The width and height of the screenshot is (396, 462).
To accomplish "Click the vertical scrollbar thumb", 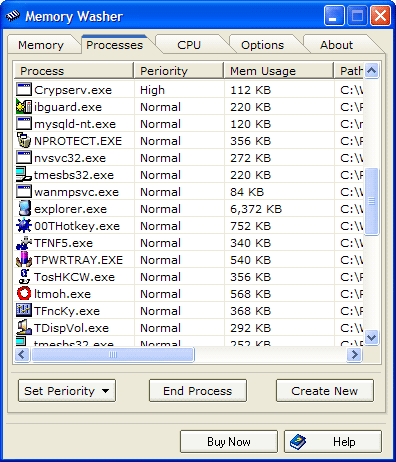I will [x=371, y=202].
